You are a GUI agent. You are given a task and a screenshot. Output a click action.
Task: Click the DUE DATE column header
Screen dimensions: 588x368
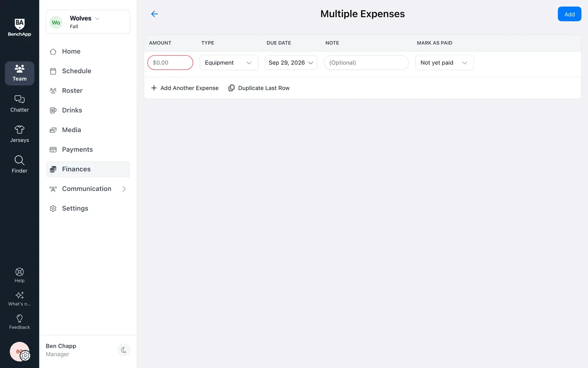(x=279, y=43)
